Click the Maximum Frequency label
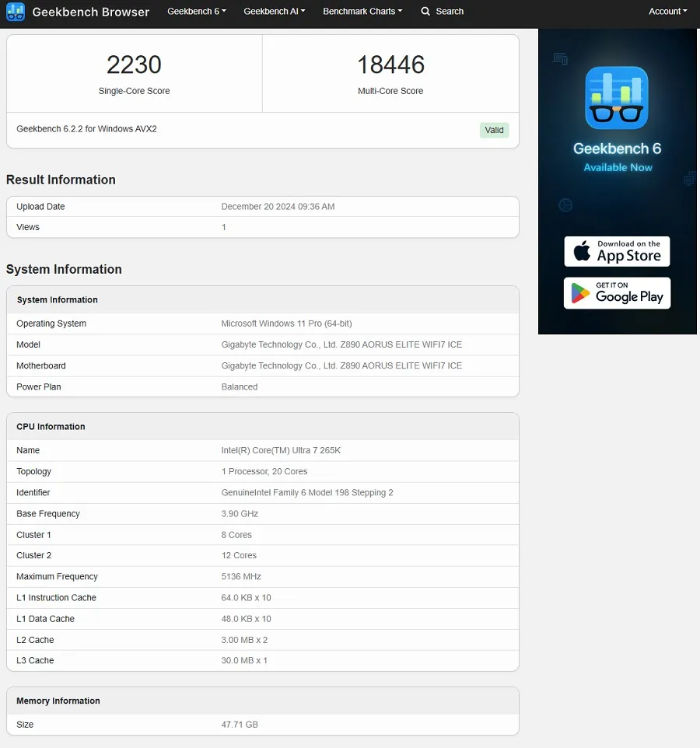The image size is (700, 748). click(x=57, y=576)
